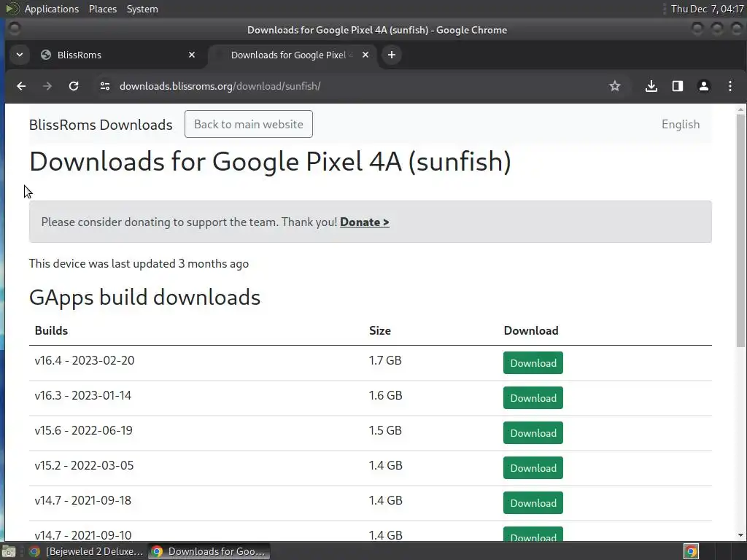
Task: Download build v16.4 - 2023-02-20
Action: pos(533,363)
